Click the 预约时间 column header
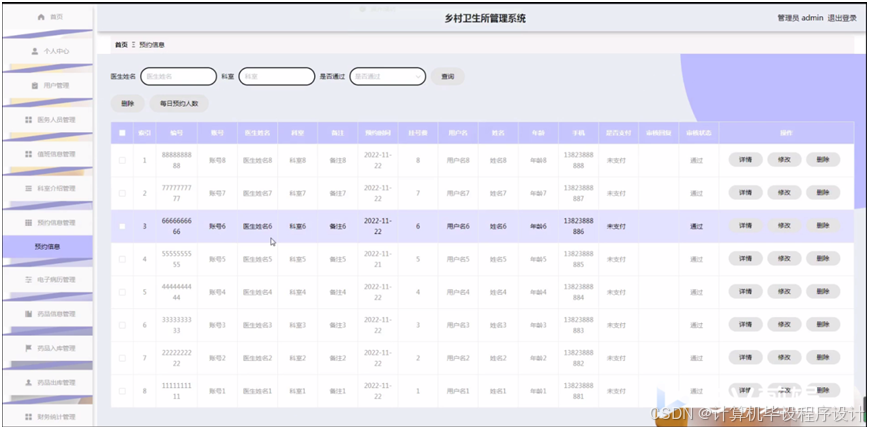Screen dimensions: 869x429 pos(377,133)
